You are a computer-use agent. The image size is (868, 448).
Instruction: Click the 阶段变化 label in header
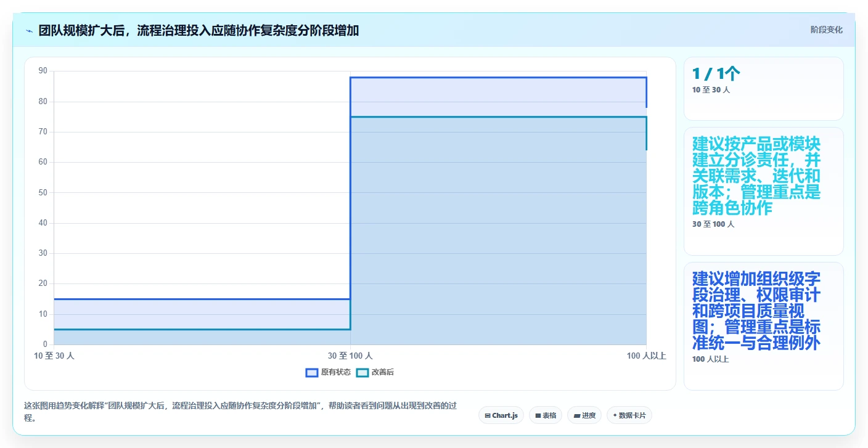pos(827,30)
